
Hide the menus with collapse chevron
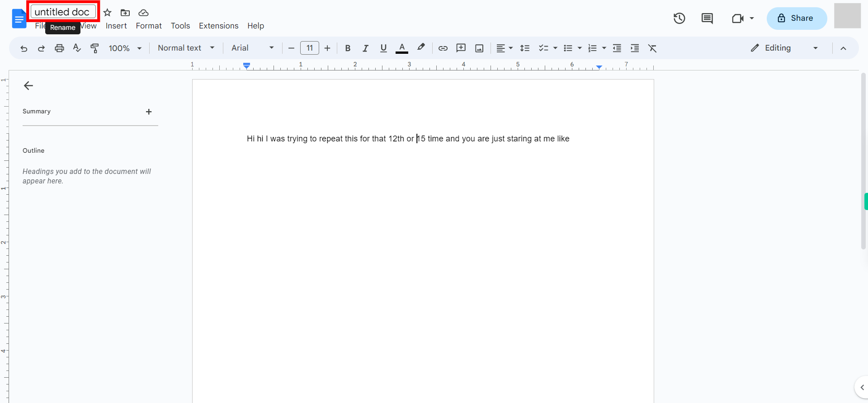(x=843, y=48)
